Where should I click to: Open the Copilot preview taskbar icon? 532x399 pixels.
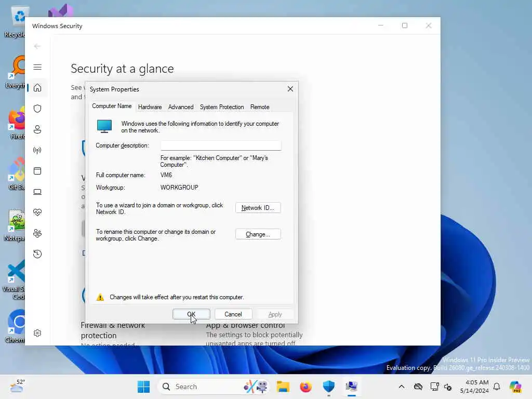click(515, 387)
